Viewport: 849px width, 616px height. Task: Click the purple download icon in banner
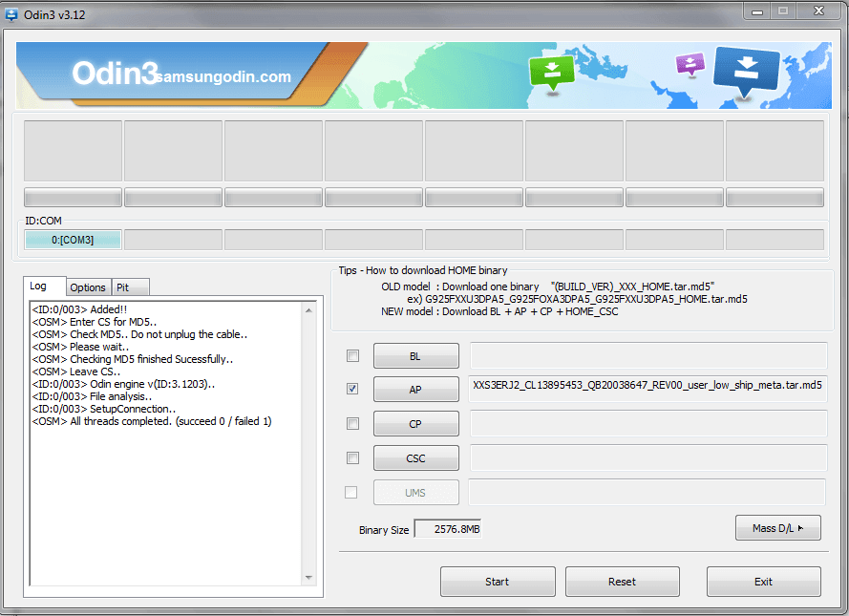690,65
